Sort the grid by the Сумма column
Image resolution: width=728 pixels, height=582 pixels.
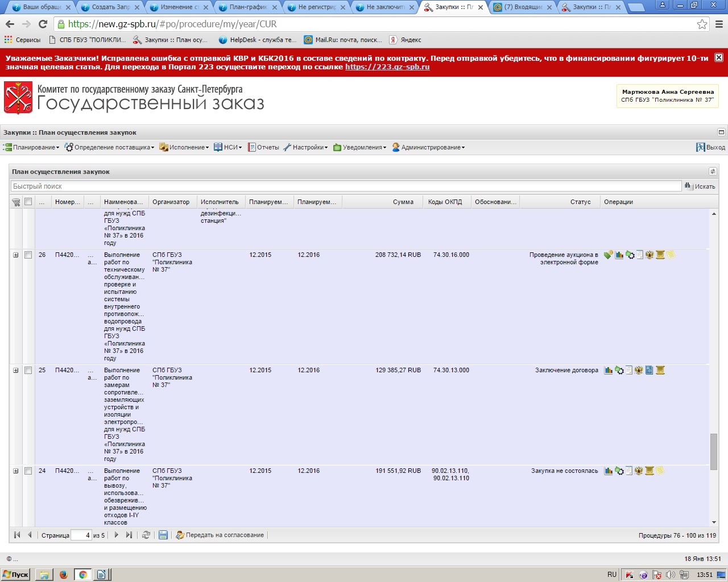(382, 202)
